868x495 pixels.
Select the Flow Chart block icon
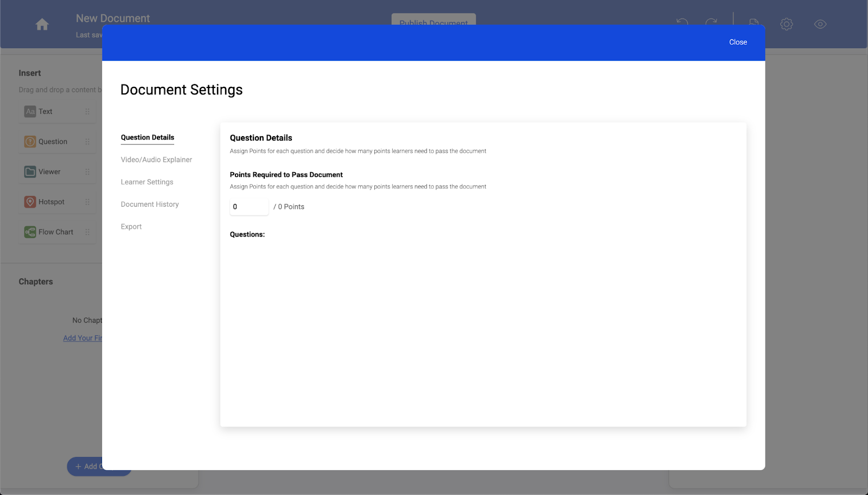click(30, 232)
